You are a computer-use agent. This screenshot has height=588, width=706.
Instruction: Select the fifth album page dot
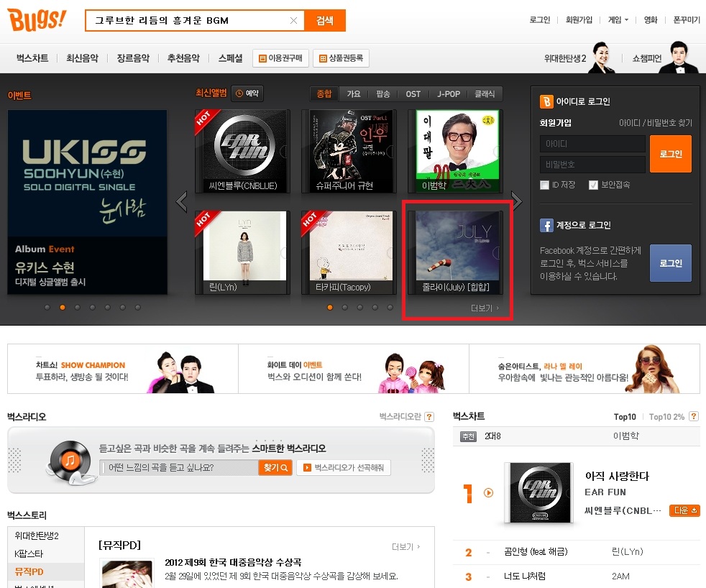[390, 308]
